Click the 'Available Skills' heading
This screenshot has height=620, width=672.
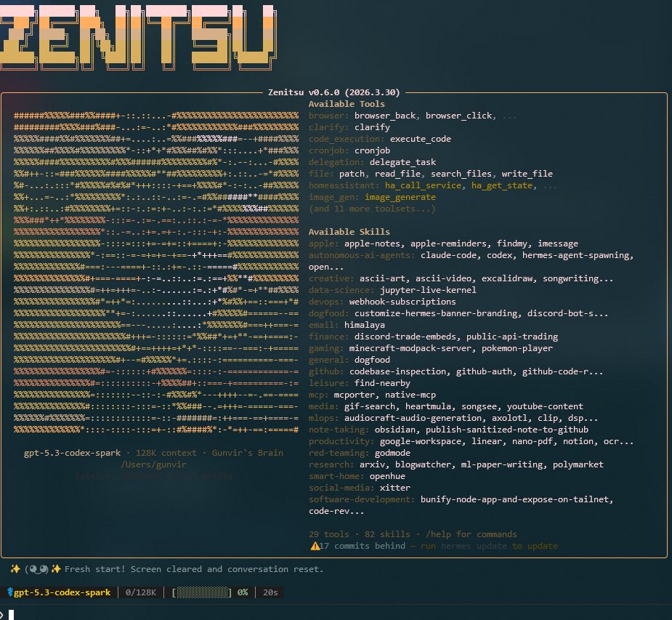coord(349,232)
